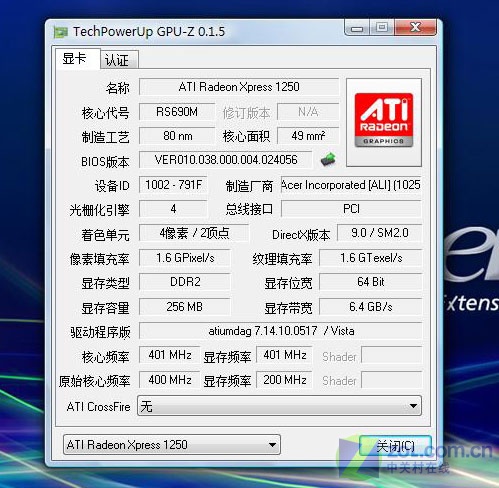Click the empty Shader field in 核心频率 row
Viewport: 499px width, 488px height.
(x=392, y=355)
